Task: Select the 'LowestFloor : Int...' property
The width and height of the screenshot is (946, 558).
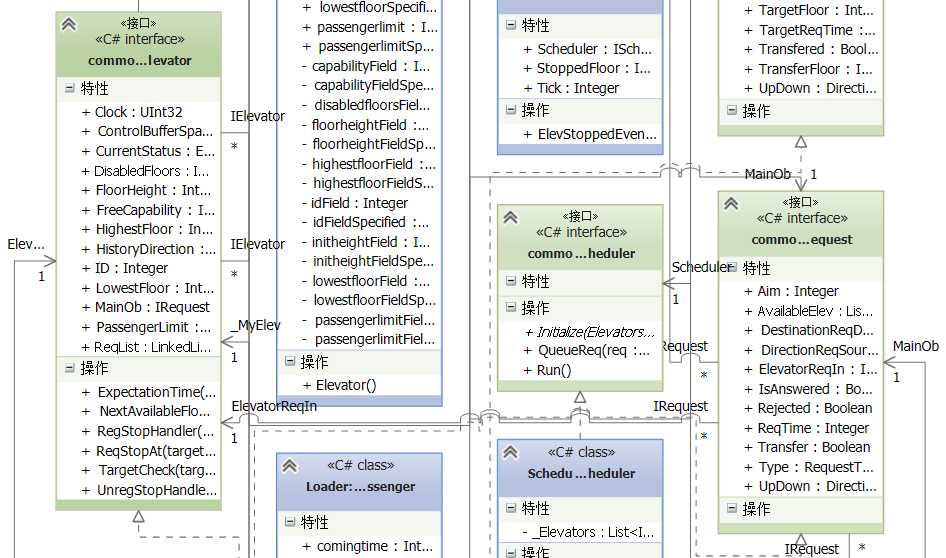Action: pos(148,288)
